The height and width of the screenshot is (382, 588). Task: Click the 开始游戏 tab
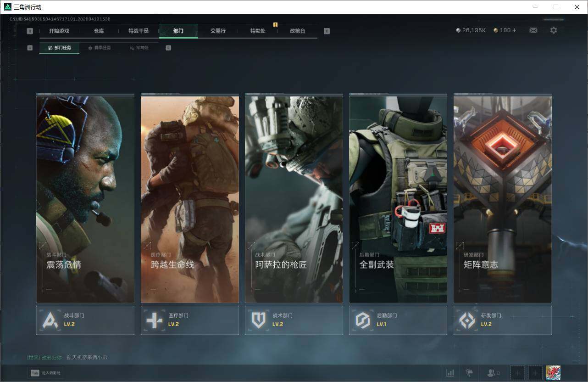(x=59, y=31)
